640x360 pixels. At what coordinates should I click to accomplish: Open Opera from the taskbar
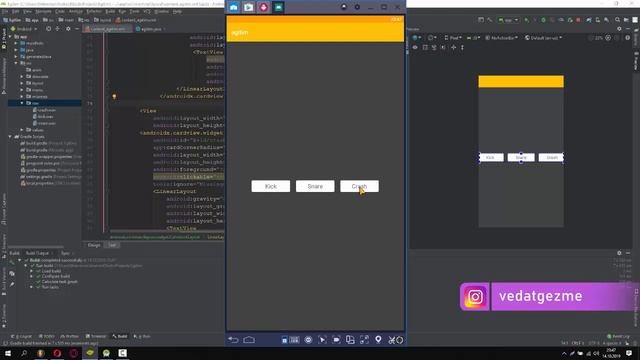coord(57,353)
